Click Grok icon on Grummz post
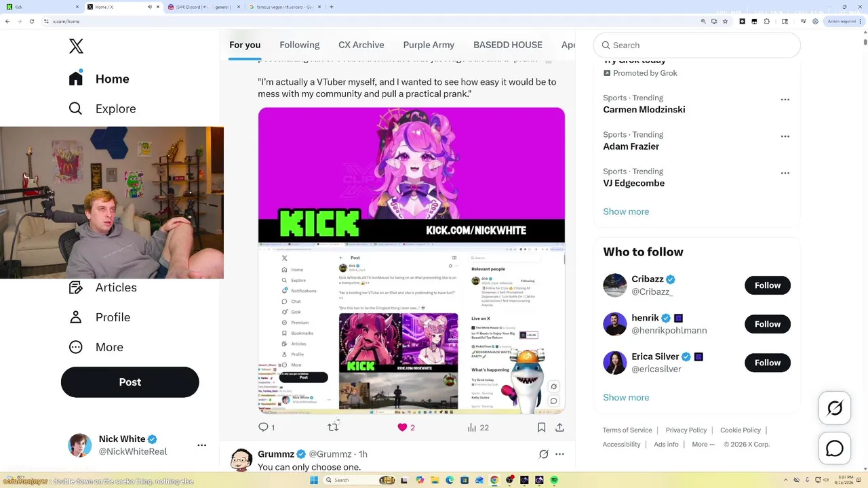This screenshot has width=868, height=488. pos(543,454)
